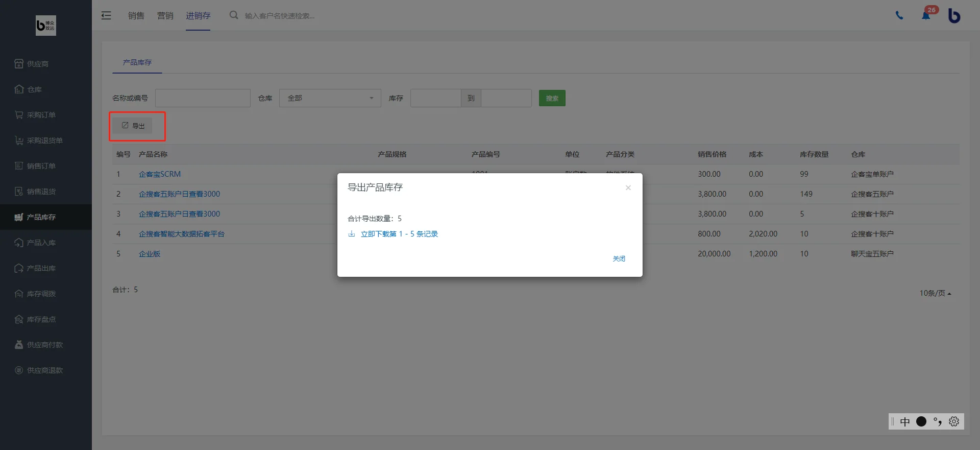This screenshot has width=980, height=450.
Task: Switch to 营销 top menu
Action: coord(165,15)
